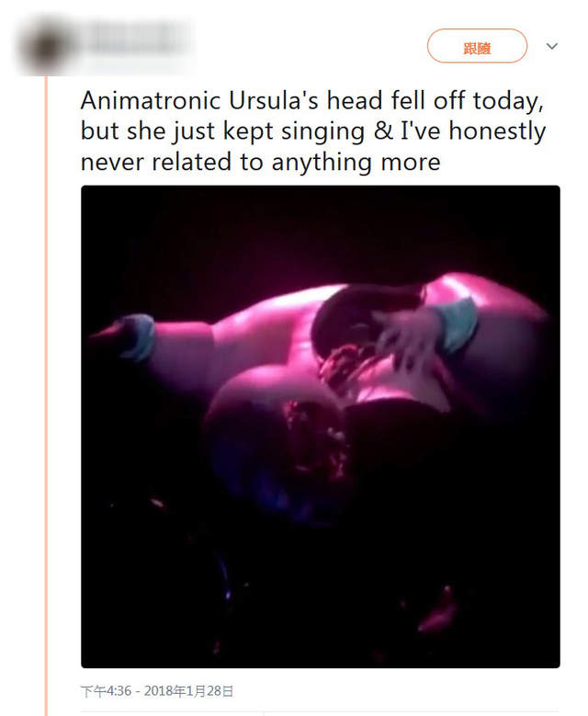Click the "but she just kept singing" line

point(312,131)
